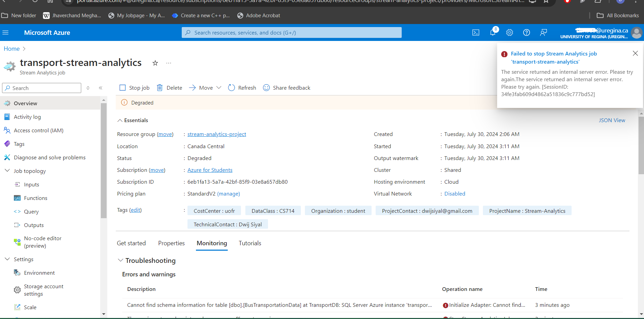This screenshot has width=644, height=319.
Task: Click the global search resources box
Action: click(292, 32)
